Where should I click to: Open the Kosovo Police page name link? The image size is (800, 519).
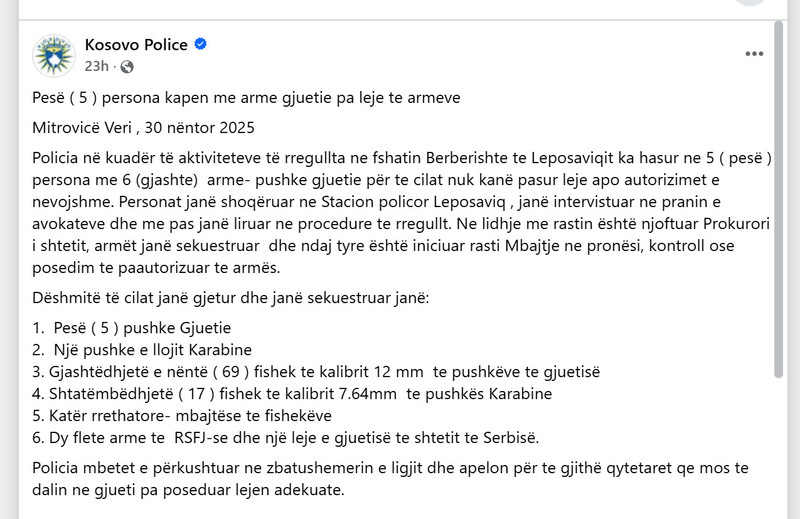point(136,45)
